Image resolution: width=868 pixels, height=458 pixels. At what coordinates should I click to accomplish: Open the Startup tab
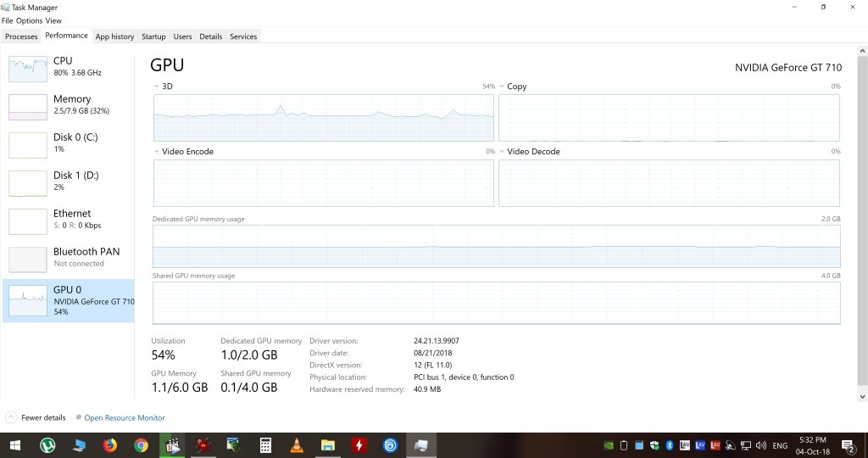[153, 36]
